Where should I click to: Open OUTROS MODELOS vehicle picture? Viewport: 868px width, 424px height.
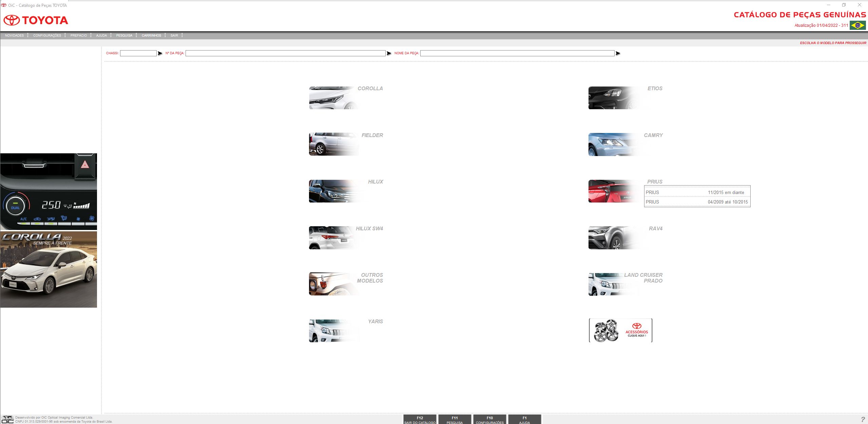coord(333,284)
